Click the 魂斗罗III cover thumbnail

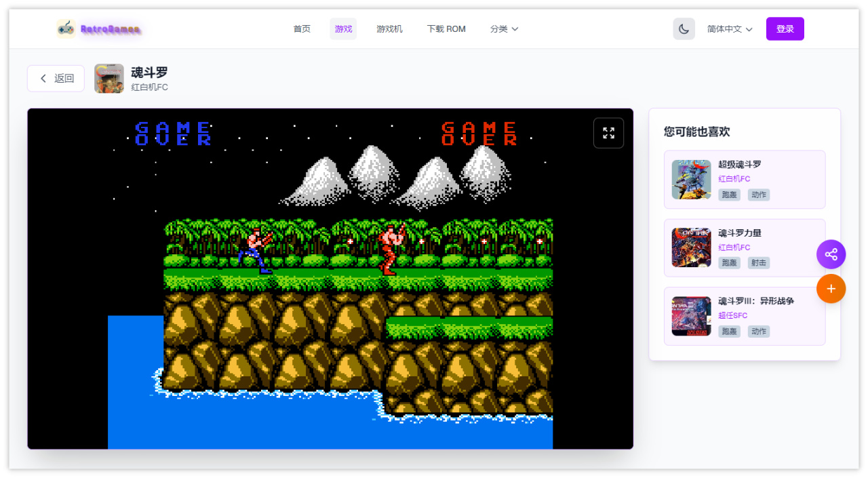pyautogui.click(x=692, y=316)
